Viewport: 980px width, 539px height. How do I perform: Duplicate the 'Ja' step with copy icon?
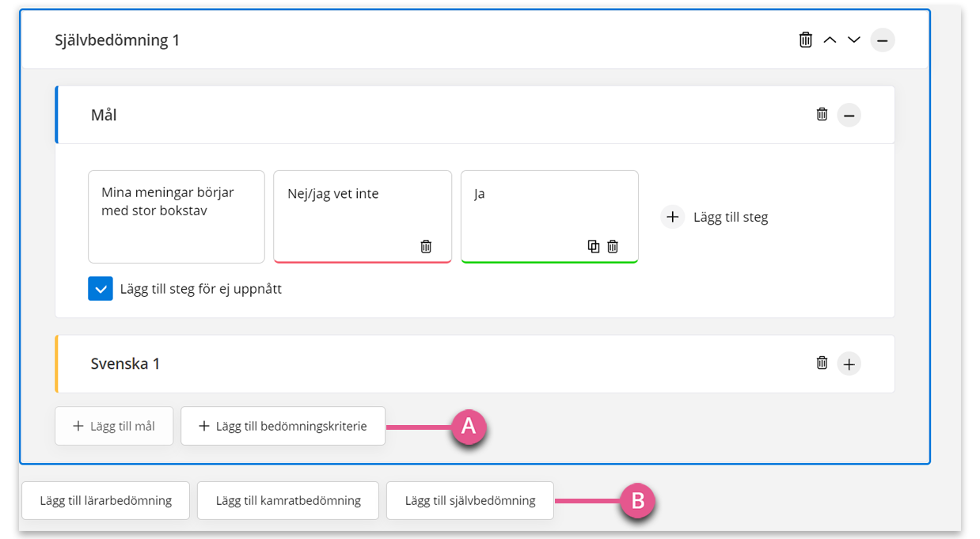pyautogui.click(x=594, y=246)
